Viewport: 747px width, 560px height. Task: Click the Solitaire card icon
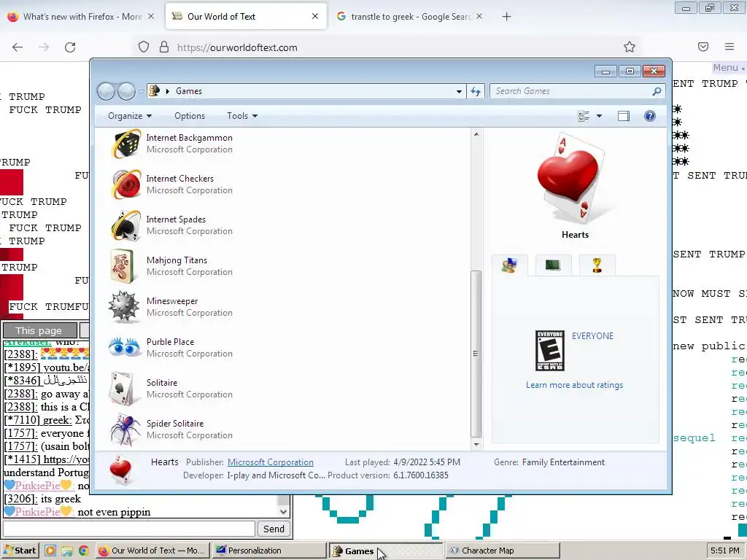[x=123, y=389]
